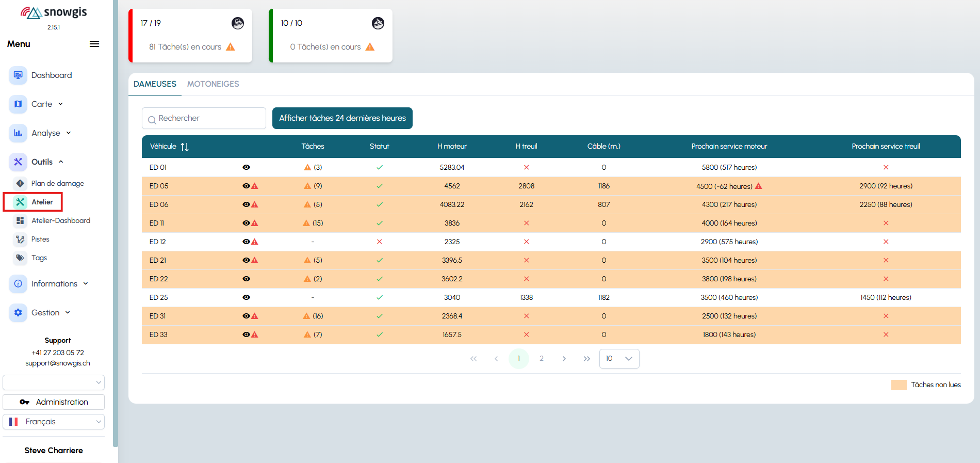Select the Pistes sidebar icon

[20, 239]
